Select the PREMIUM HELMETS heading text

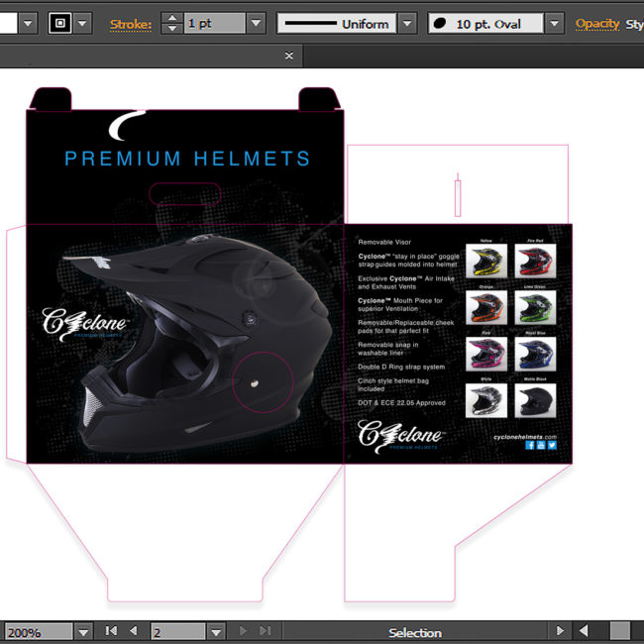187,159
